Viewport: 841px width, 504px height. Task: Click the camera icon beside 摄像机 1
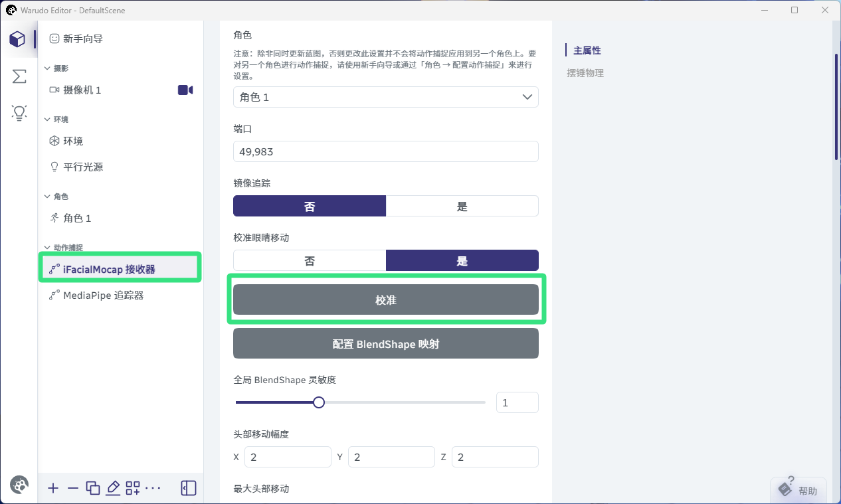point(185,90)
